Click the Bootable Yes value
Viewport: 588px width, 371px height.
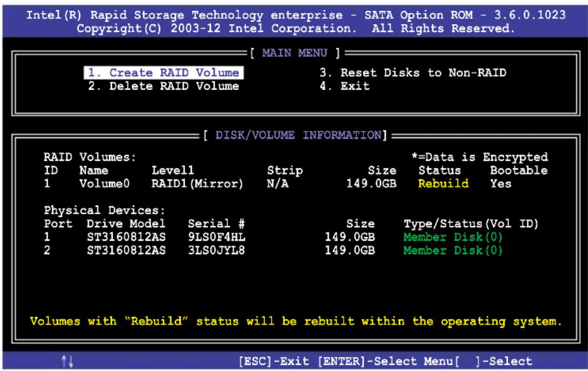click(x=501, y=184)
